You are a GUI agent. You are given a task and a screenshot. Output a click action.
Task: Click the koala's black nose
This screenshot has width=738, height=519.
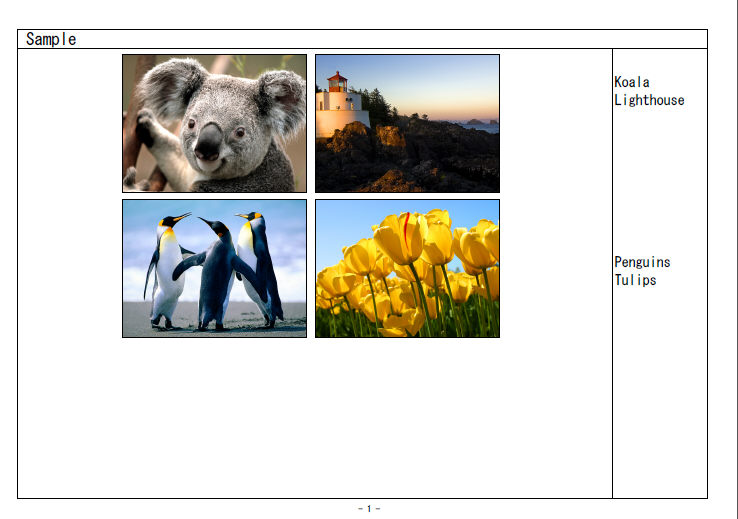pos(208,143)
